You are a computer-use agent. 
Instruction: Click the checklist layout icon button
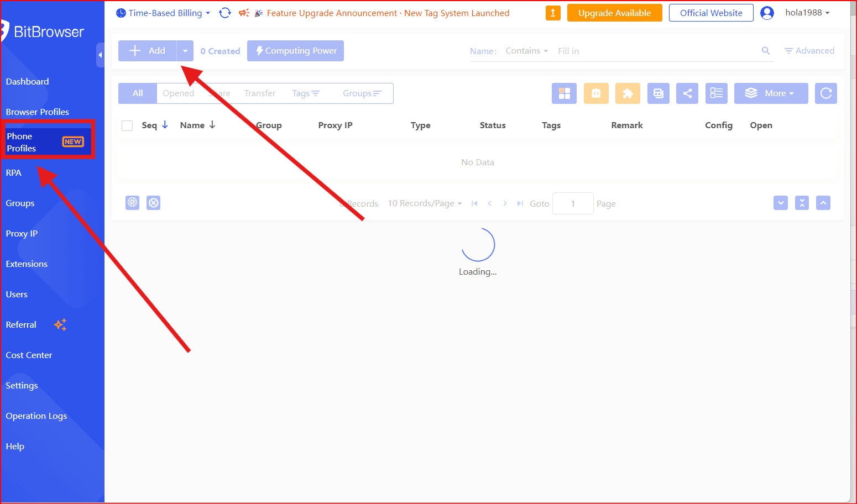pyautogui.click(x=716, y=93)
